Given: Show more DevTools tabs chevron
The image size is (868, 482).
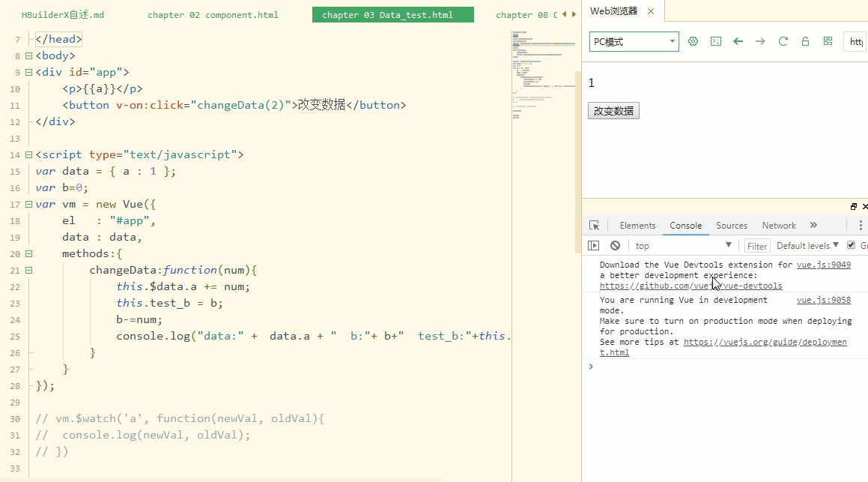Looking at the screenshot, I should coord(813,225).
